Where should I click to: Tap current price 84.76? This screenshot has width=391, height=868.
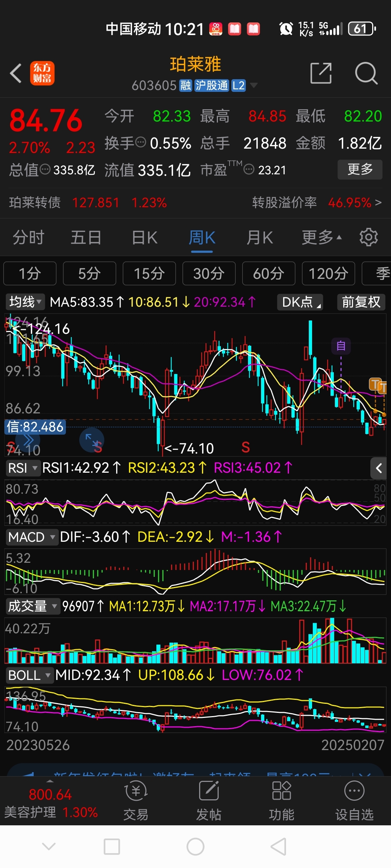click(x=46, y=120)
